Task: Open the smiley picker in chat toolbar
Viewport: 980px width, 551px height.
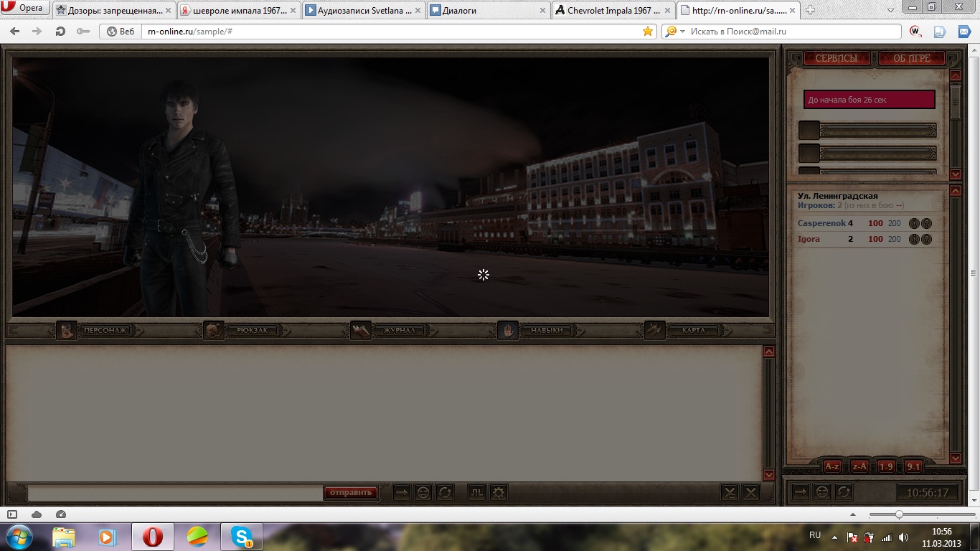Action: (x=423, y=493)
